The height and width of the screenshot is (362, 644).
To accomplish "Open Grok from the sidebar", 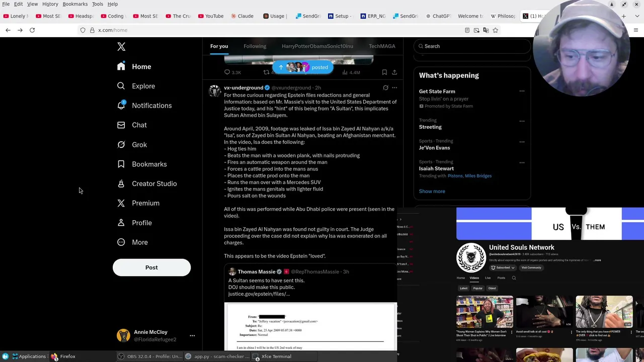I will [132, 145].
